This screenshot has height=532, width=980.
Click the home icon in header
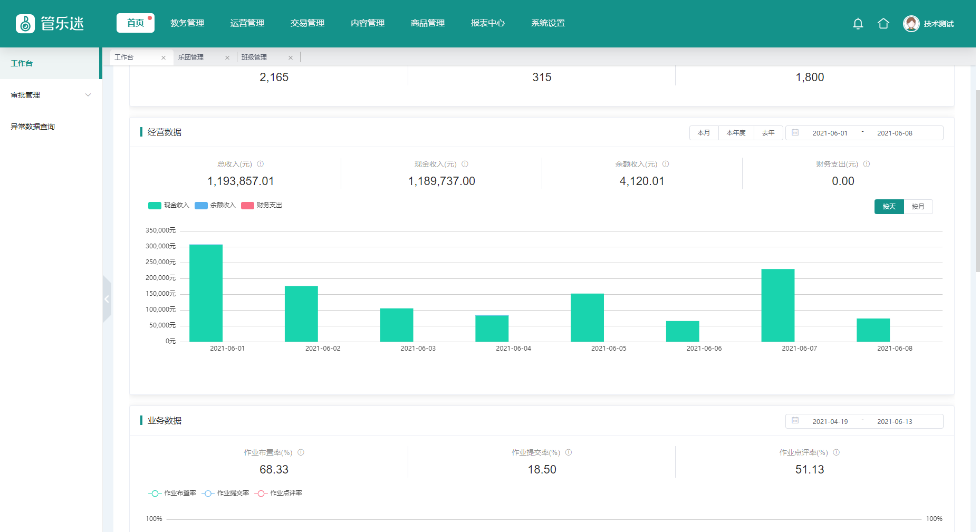click(x=883, y=24)
